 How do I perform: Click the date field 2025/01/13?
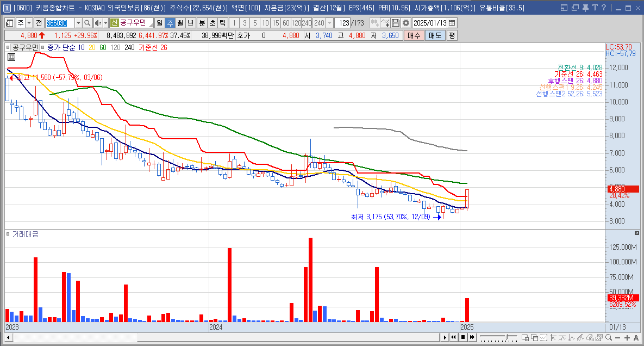point(430,23)
